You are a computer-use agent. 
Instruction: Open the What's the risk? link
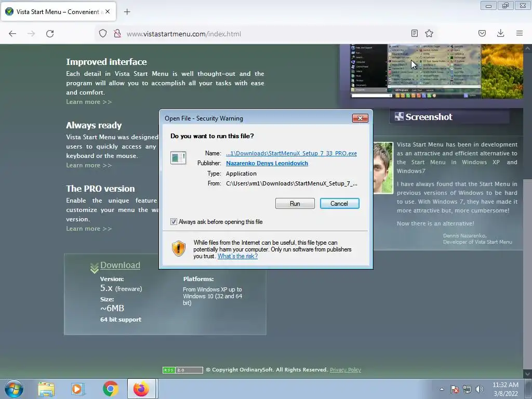(237, 256)
